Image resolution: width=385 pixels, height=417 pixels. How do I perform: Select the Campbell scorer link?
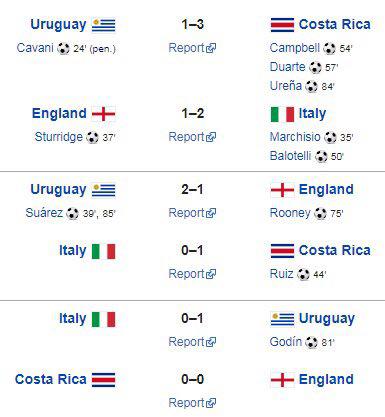point(295,48)
